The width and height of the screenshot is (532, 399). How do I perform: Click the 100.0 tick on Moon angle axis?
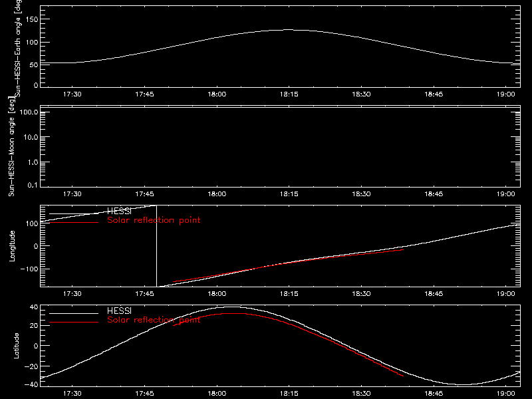pyautogui.click(x=29, y=112)
